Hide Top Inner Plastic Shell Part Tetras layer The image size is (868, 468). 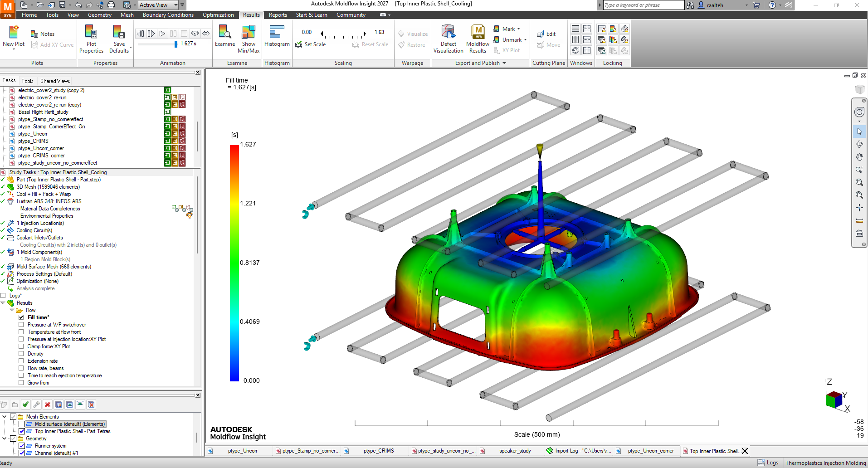22,431
